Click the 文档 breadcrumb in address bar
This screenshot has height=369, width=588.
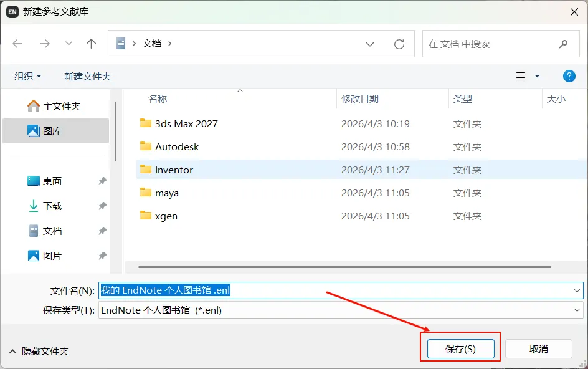click(152, 44)
